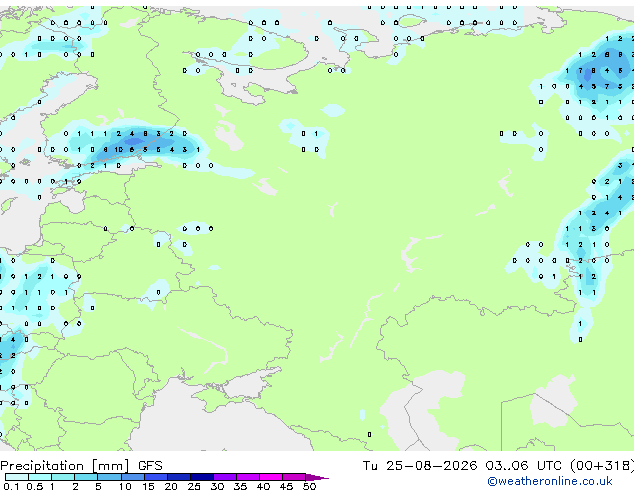Click the 30–35 mm purple legend swatch
This screenshot has width=634, height=490.
[225, 477]
